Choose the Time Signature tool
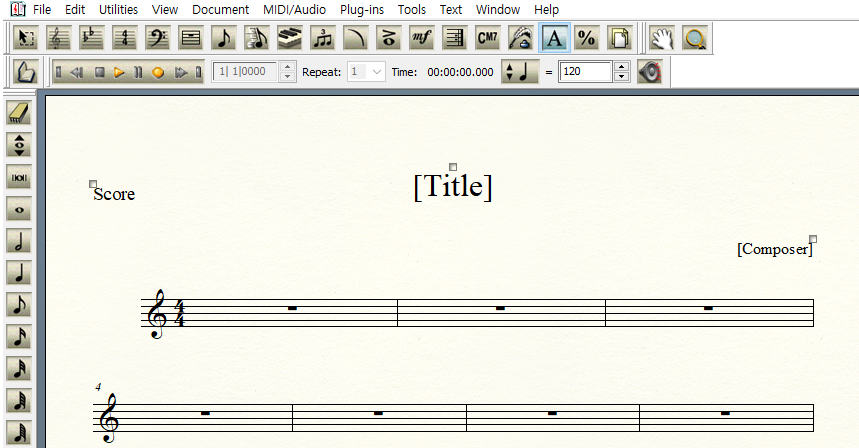Image resolution: width=859 pixels, height=448 pixels. pos(124,38)
